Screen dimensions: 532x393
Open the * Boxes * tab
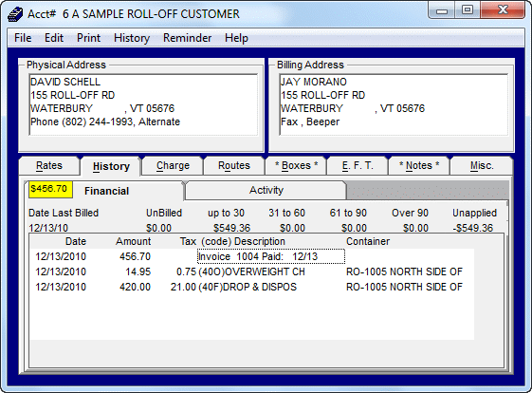[296, 166]
